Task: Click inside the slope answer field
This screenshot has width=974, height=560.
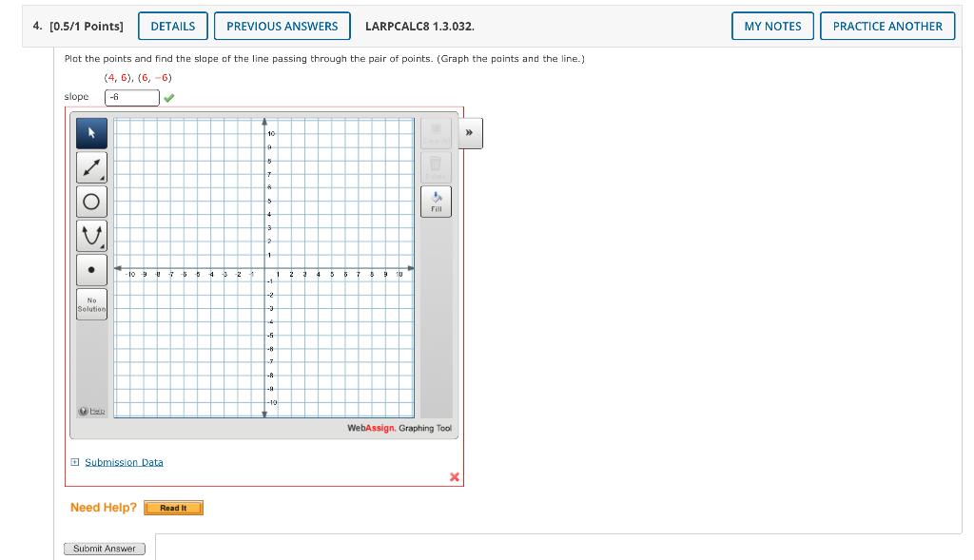Action: pos(131,97)
